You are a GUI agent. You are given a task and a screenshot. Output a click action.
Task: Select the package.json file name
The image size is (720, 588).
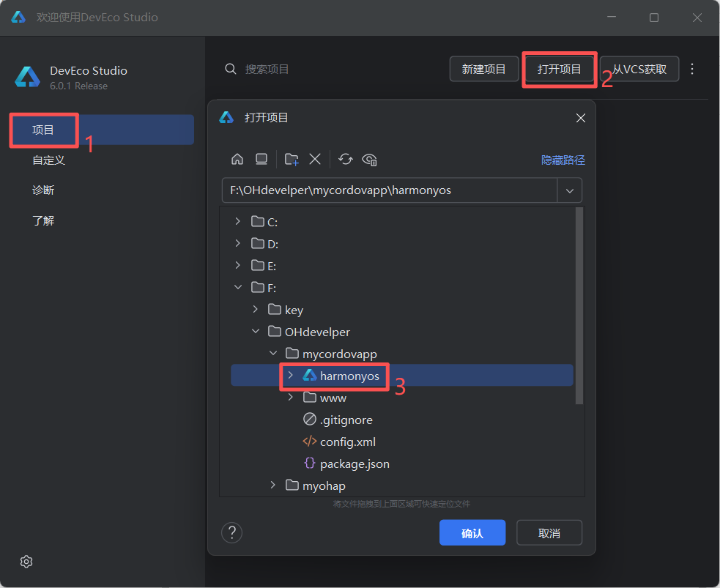pyautogui.click(x=355, y=464)
